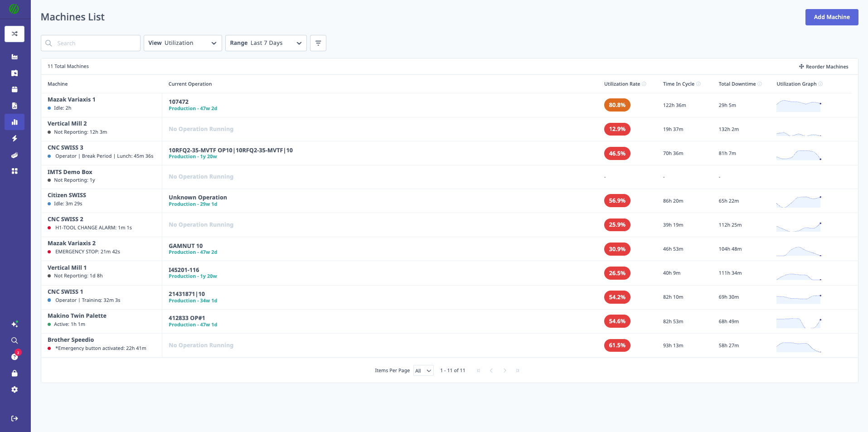The height and width of the screenshot is (432, 868).
Task: Click the document report icon in sidebar
Action: (x=15, y=106)
